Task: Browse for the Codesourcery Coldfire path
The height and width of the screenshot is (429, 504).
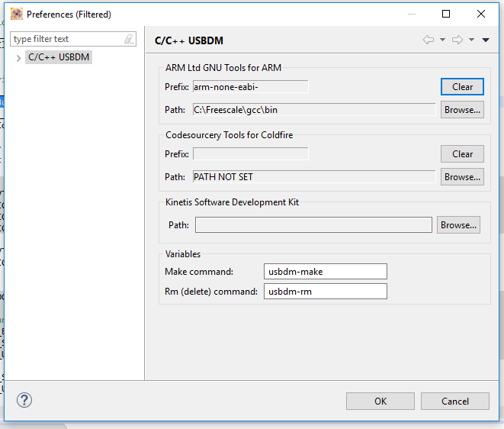Action: pyautogui.click(x=462, y=176)
